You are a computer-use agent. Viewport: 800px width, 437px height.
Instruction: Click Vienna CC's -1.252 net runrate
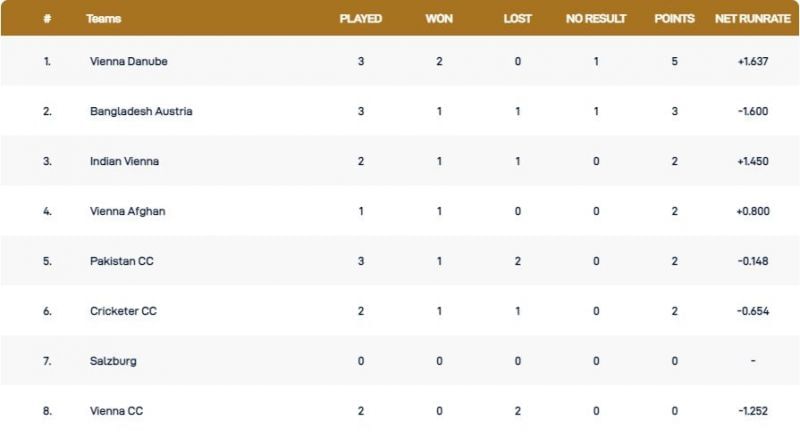[751, 411]
